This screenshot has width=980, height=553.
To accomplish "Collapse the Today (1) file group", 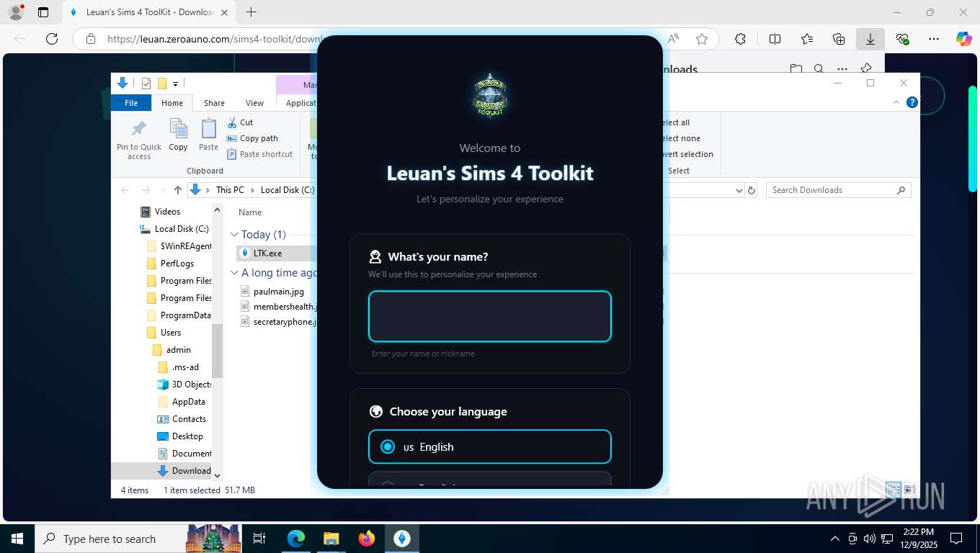I will coord(234,235).
